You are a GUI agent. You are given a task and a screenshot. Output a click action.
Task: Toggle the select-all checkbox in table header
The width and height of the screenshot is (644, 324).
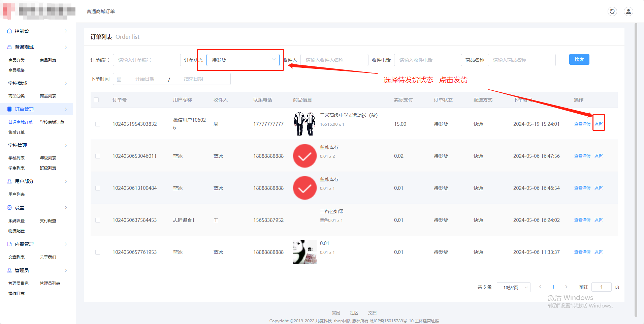96,100
